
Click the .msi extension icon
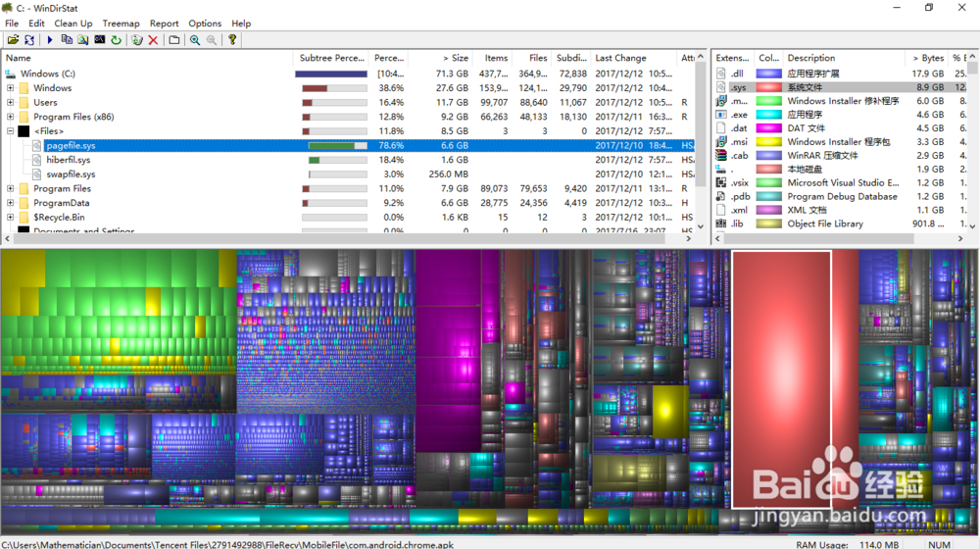point(721,142)
